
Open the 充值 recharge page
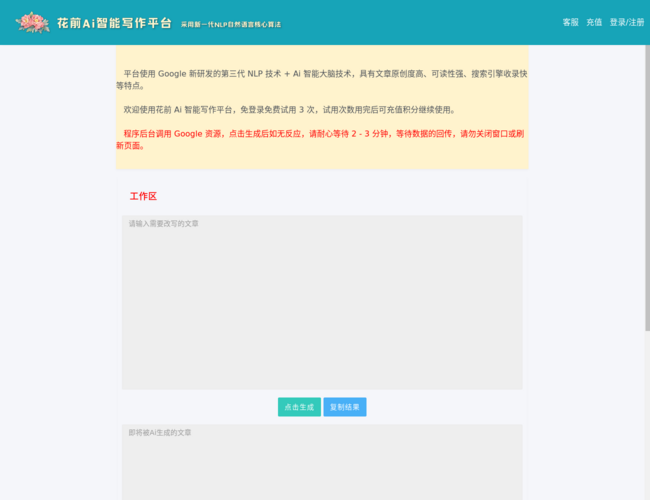point(594,22)
